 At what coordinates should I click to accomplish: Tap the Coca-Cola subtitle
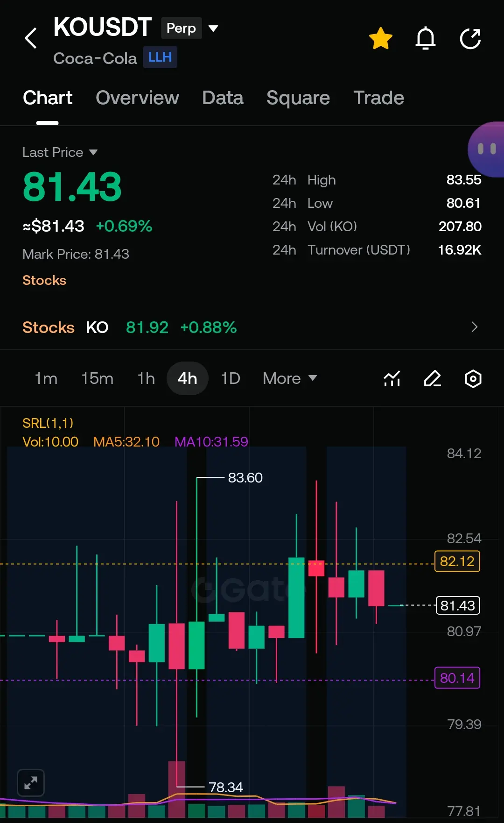pos(95,58)
